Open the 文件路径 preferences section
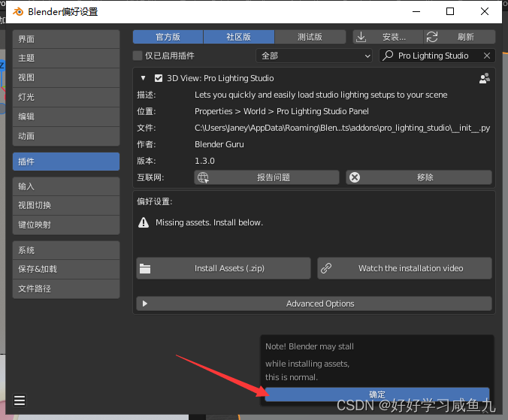This screenshot has width=508, height=420. tap(66, 289)
